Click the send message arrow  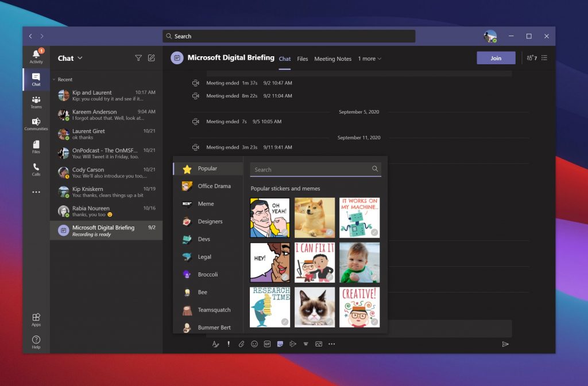coord(505,344)
